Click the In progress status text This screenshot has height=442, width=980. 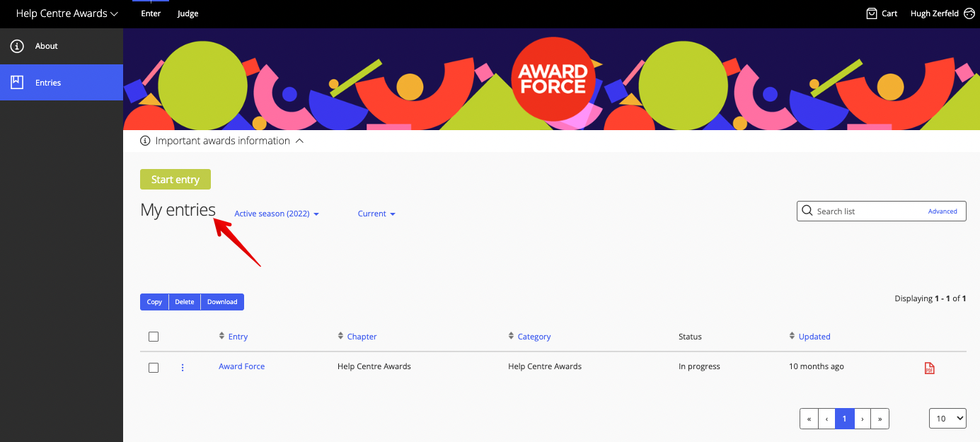pos(699,366)
